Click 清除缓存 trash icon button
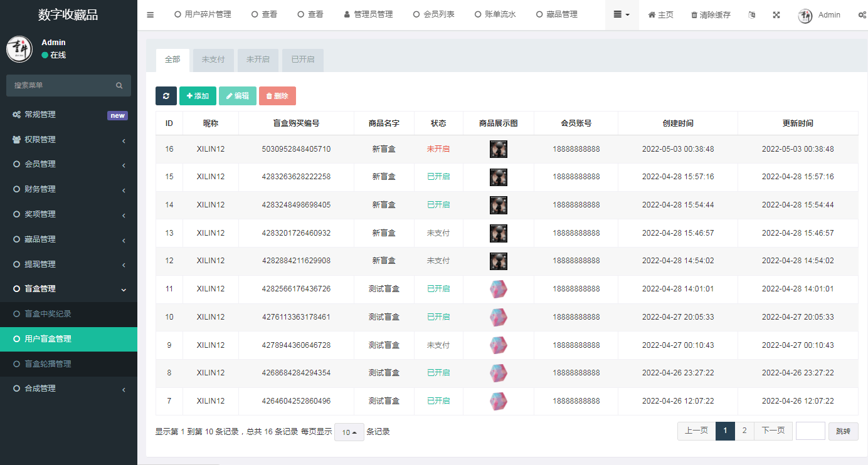 point(711,15)
